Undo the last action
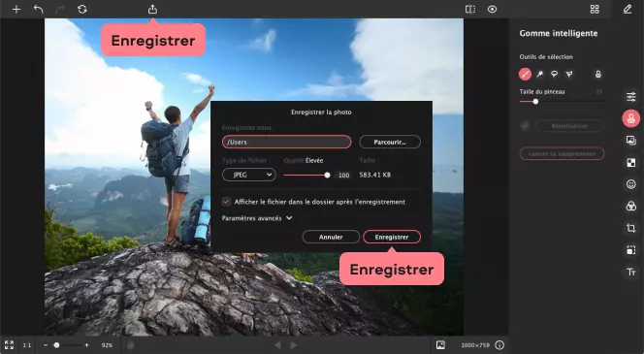The width and height of the screenshot is (644, 354). [38, 9]
